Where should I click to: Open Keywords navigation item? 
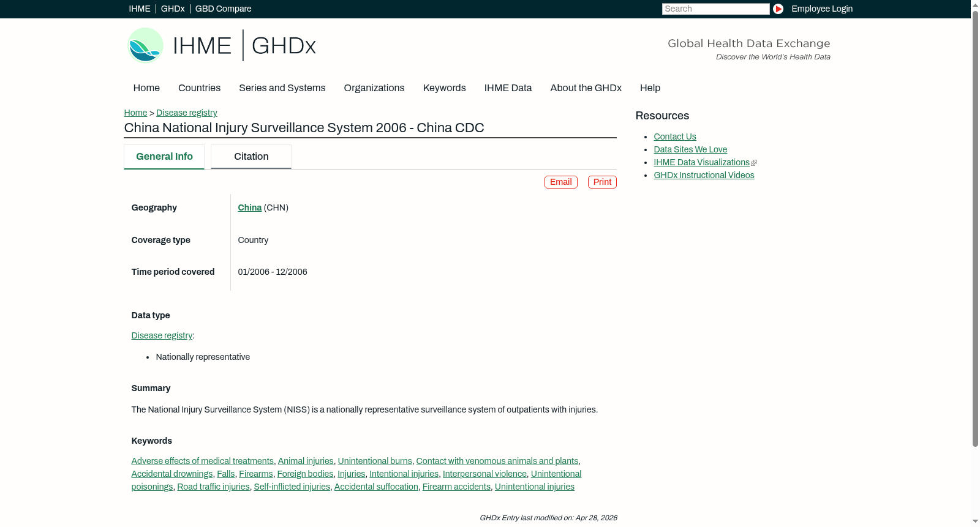[x=444, y=88]
